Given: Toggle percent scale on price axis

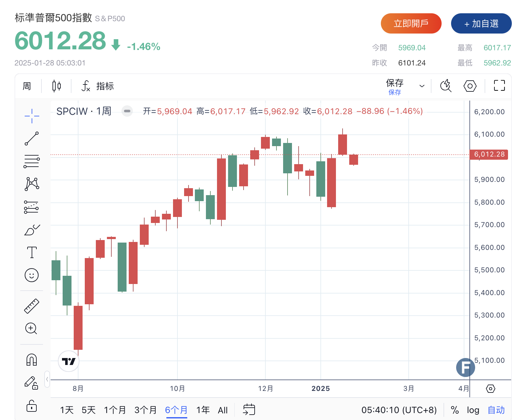Looking at the screenshot, I should [455, 410].
